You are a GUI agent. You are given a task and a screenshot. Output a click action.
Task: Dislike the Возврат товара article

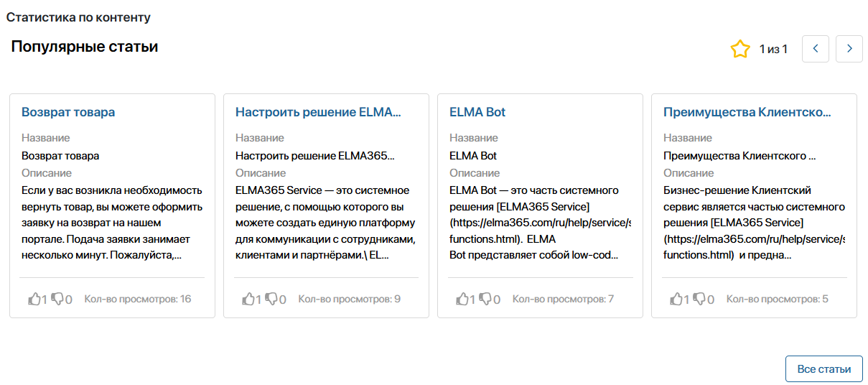pyautogui.click(x=57, y=299)
